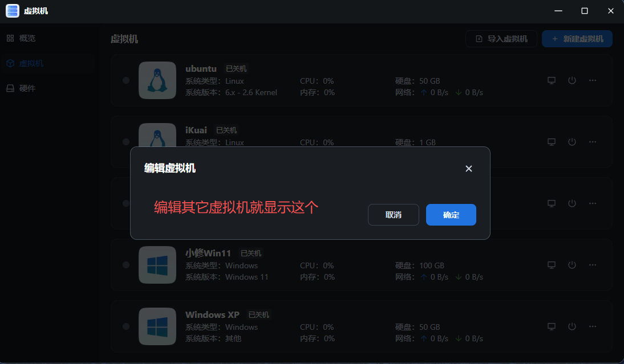Close the 编辑虚拟机 dialog with X

469,169
